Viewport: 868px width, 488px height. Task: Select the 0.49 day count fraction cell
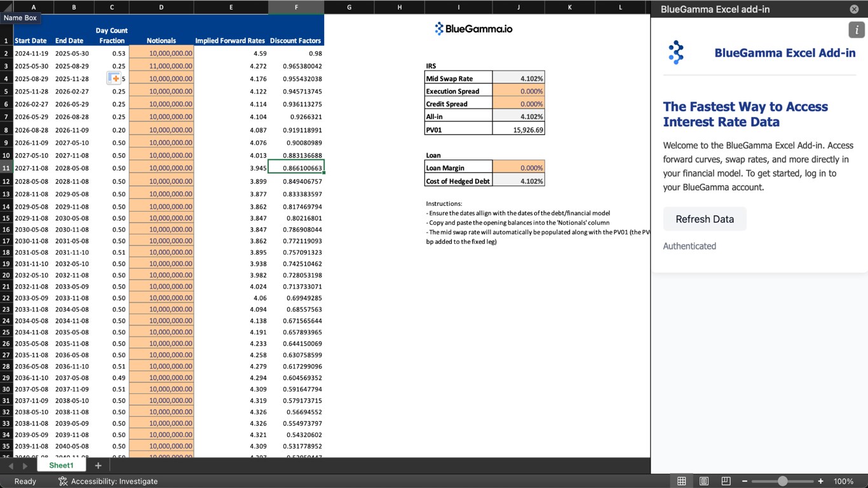(x=112, y=377)
